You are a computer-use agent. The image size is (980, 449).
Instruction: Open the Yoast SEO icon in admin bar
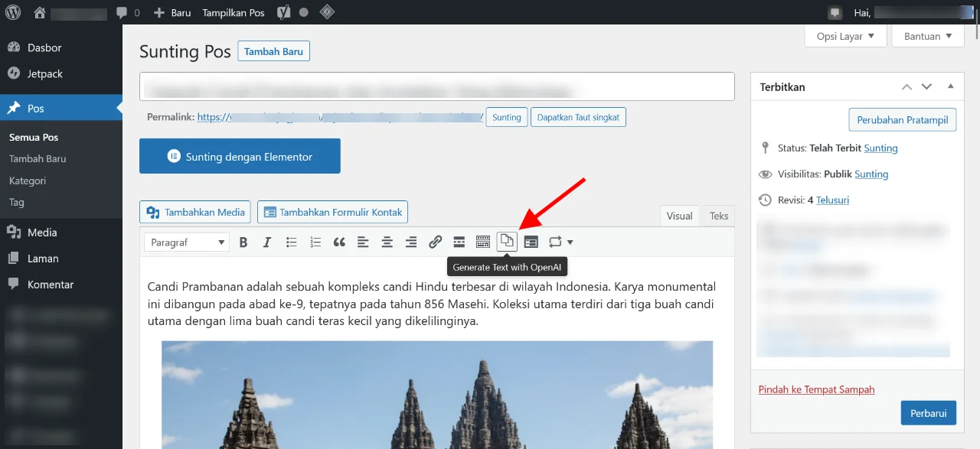[x=283, y=13]
